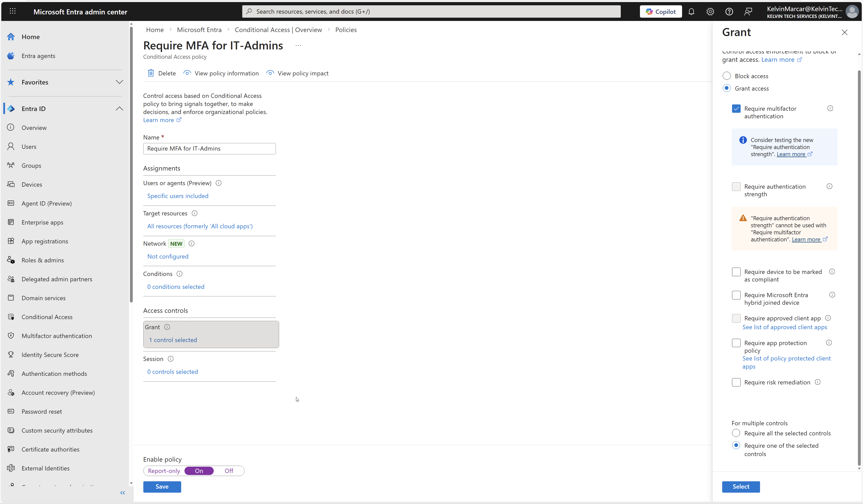Click the Delete trash icon
863x504 pixels.
coord(151,73)
